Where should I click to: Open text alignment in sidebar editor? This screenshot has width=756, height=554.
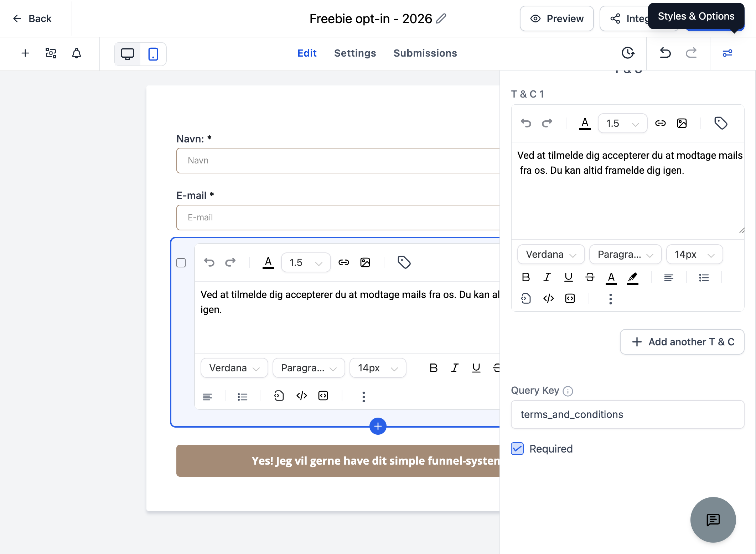669,277
